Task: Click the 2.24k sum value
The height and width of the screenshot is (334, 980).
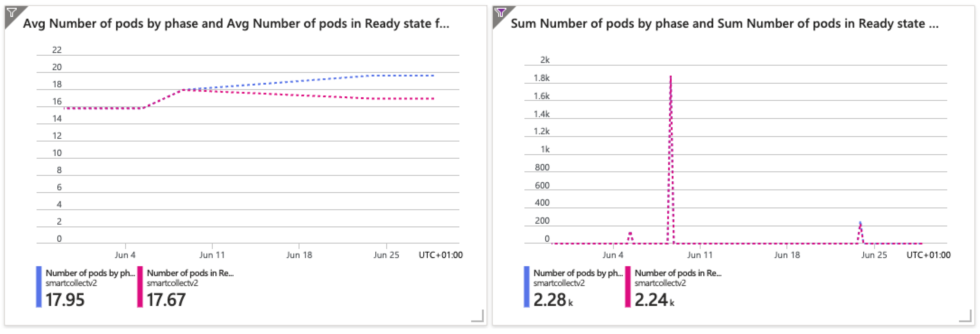Action: pos(653,300)
